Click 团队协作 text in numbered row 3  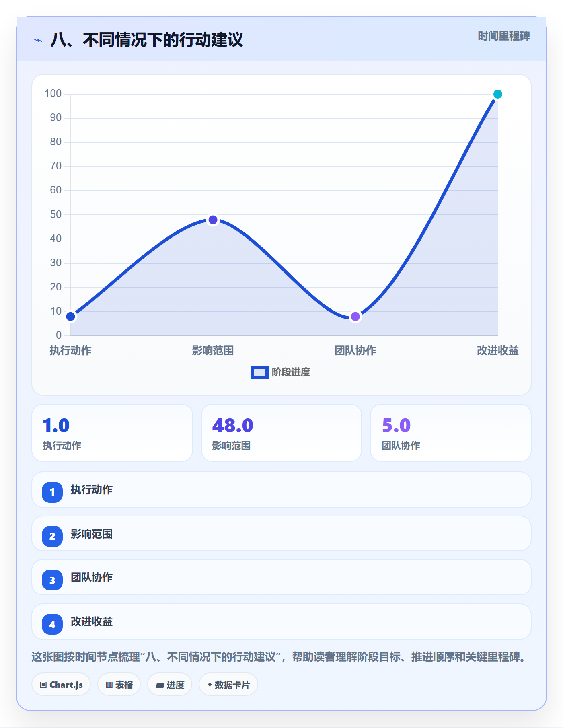[x=92, y=578]
